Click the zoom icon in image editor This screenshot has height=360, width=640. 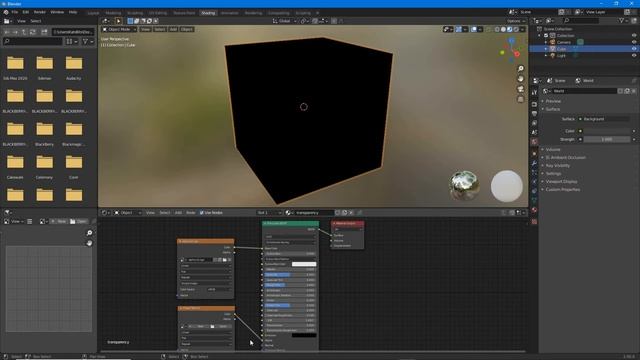coord(89,233)
